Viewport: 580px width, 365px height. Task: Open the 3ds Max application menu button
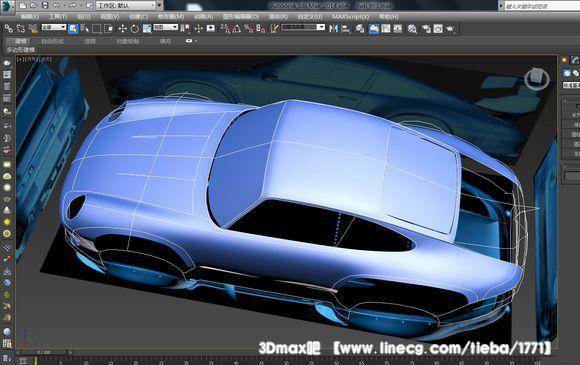click(7, 6)
